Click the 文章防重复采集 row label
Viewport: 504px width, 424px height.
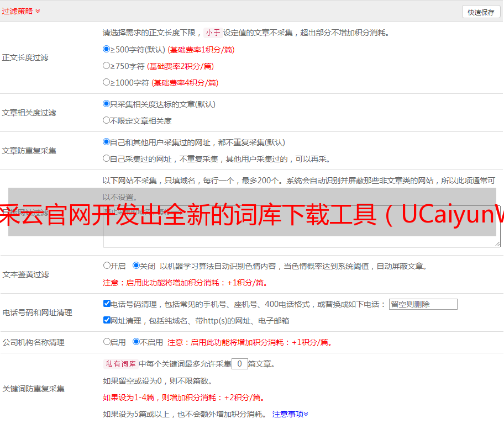(29, 151)
